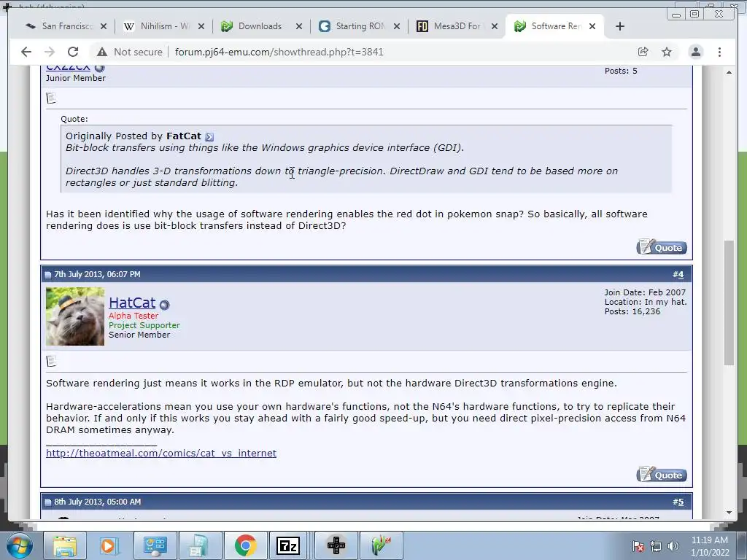Close the Starting ROM tab
The height and width of the screenshot is (560, 747).
click(396, 27)
